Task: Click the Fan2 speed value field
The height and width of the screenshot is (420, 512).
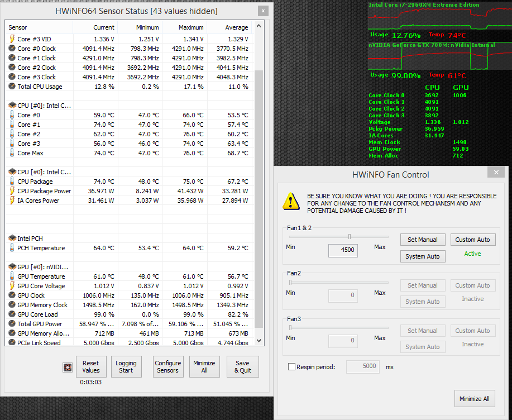Action: point(343,295)
